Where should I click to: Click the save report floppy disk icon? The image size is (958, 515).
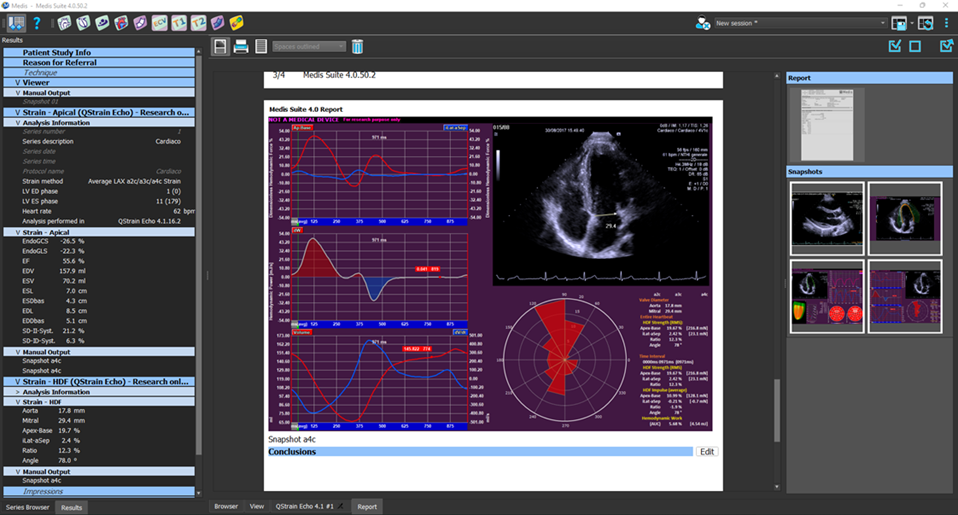click(x=221, y=46)
